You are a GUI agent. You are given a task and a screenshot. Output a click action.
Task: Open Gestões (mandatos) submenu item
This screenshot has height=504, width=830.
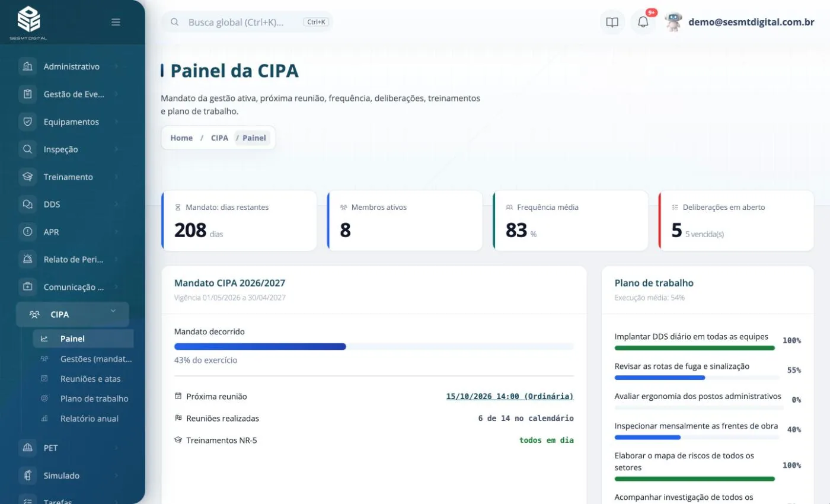tap(83, 359)
